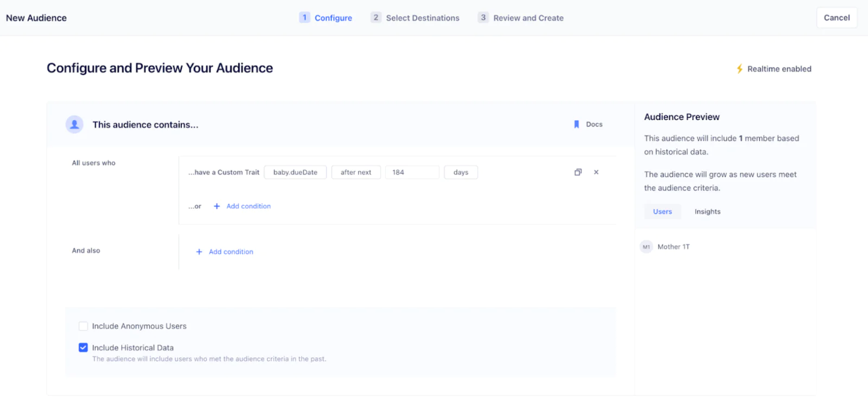Screen dimensions: 868x398
Task: Enable Include Anonymous Users checkbox
Action: pyautogui.click(x=83, y=326)
